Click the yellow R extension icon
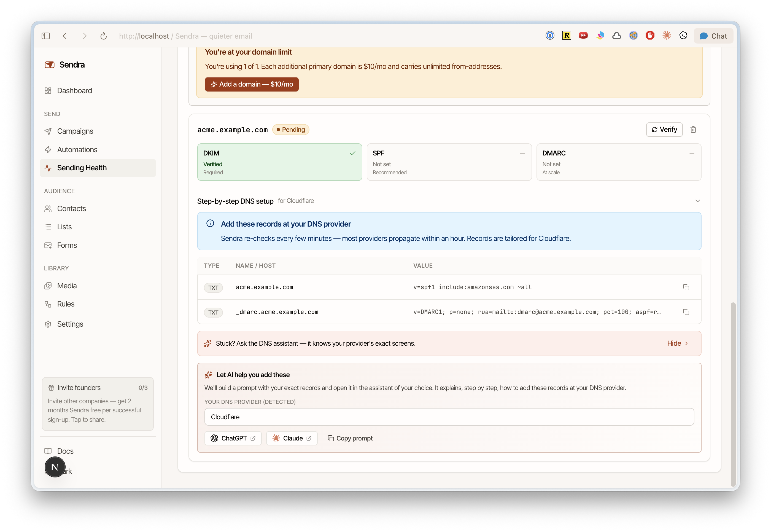Image resolution: width=771 pixels, height=532 pixels. pos(567,35)
